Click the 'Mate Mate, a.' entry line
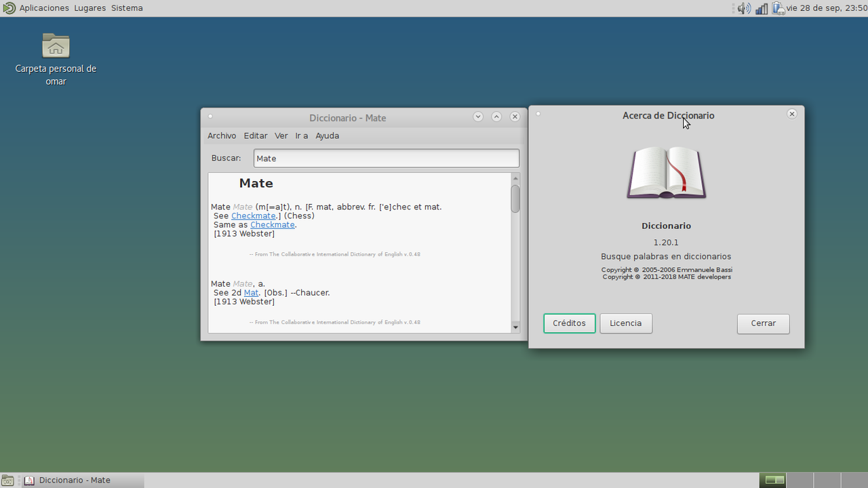Image resolution: width=868 pixels, height=488 pixels. 238,284
